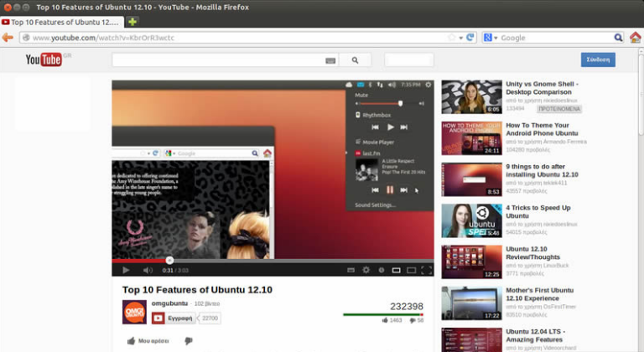Bookmark the page with the star icon
Screen dimensions: 644x352
click(x=452, y=38)
